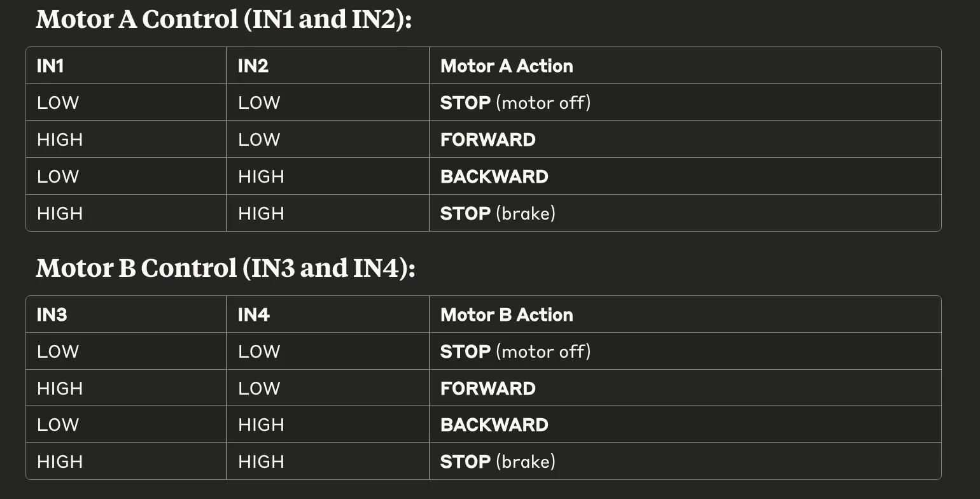Select "STOP (brake)" in Motor A table

[x=498, y=214]
